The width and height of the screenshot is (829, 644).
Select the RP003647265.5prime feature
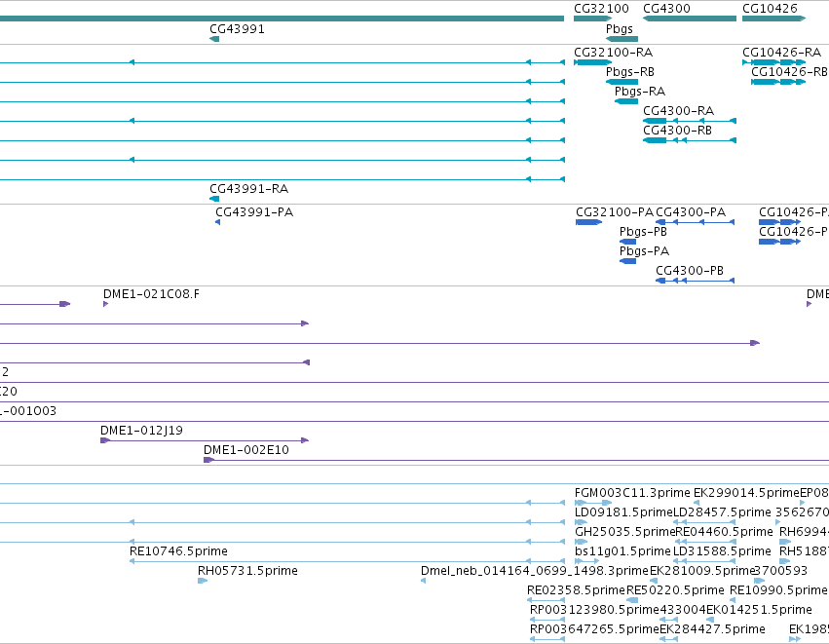point(547,639)
